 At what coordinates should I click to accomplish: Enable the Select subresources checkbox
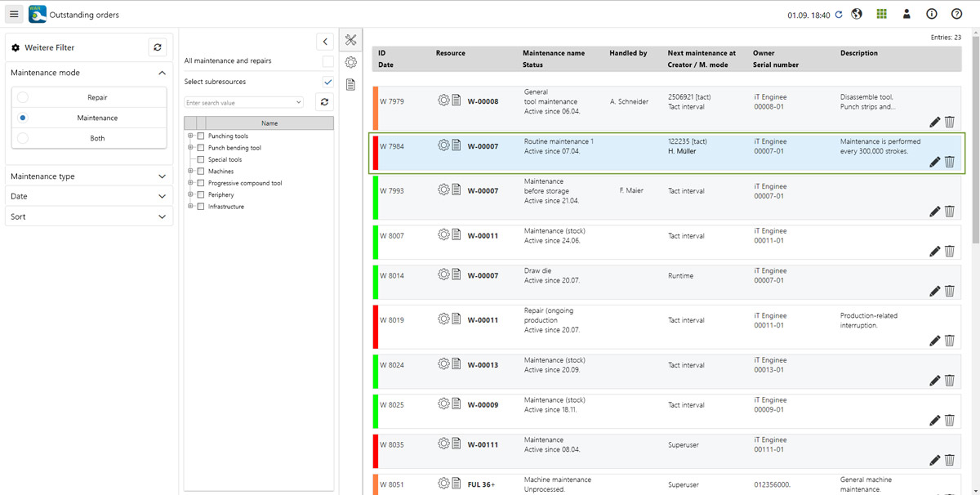pos(327,82)
